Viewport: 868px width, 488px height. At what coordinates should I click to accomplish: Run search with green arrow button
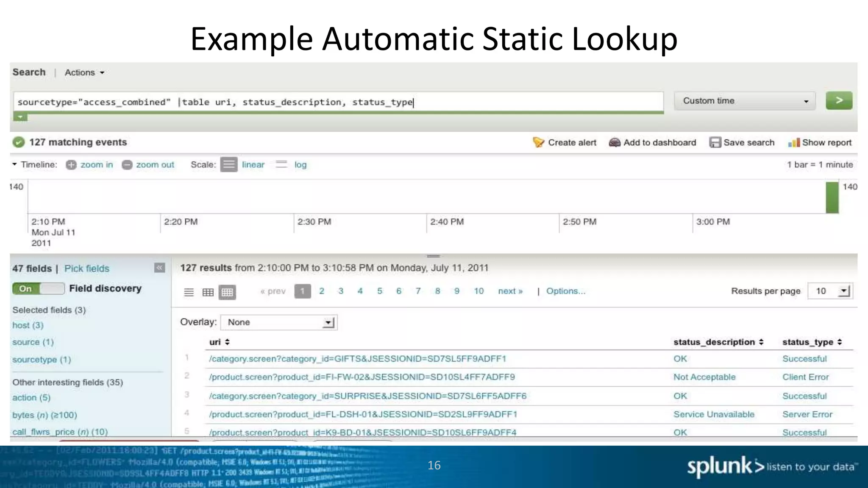tap(839, 101)
